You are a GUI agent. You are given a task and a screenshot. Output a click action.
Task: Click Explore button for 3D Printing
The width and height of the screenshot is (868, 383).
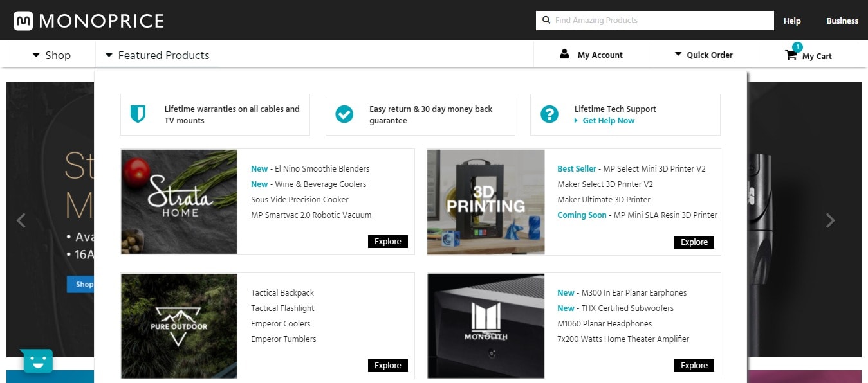pos(694,242)
